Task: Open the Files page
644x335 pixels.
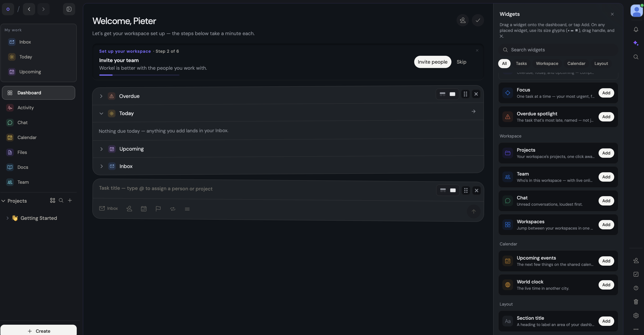Action: coord(39,152)
